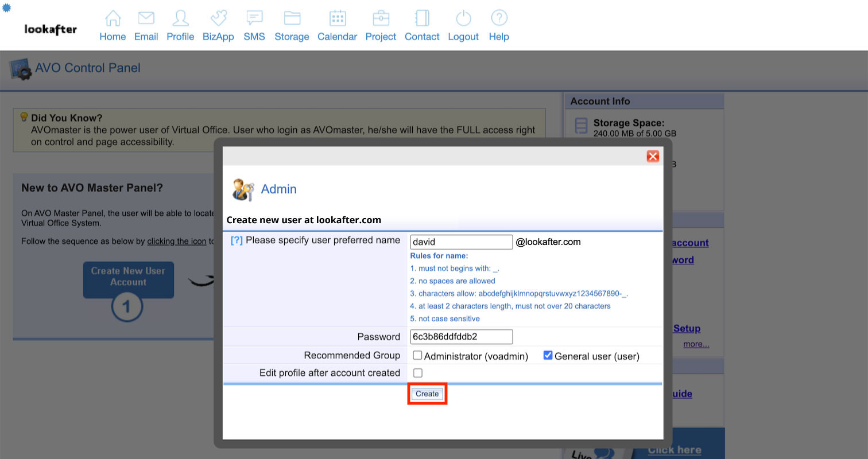868x459 pixels.
Task: Open the Home icon in navigation
Action: (x=113, y=19)
